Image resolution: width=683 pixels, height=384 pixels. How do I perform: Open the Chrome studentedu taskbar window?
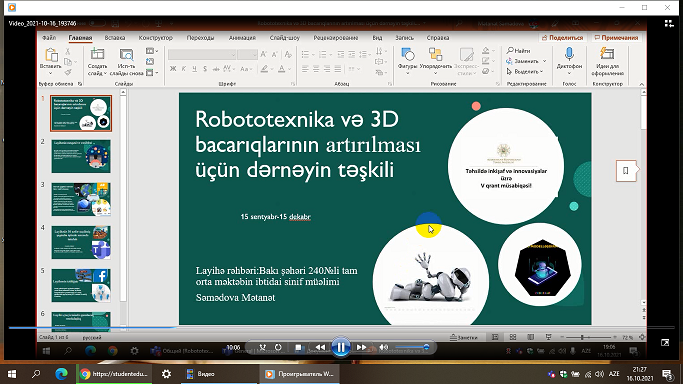[115, 374]
